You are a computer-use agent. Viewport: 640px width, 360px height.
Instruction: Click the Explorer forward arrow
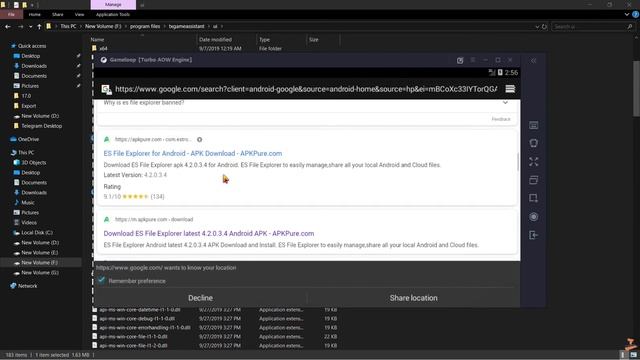tap(20, 27)
